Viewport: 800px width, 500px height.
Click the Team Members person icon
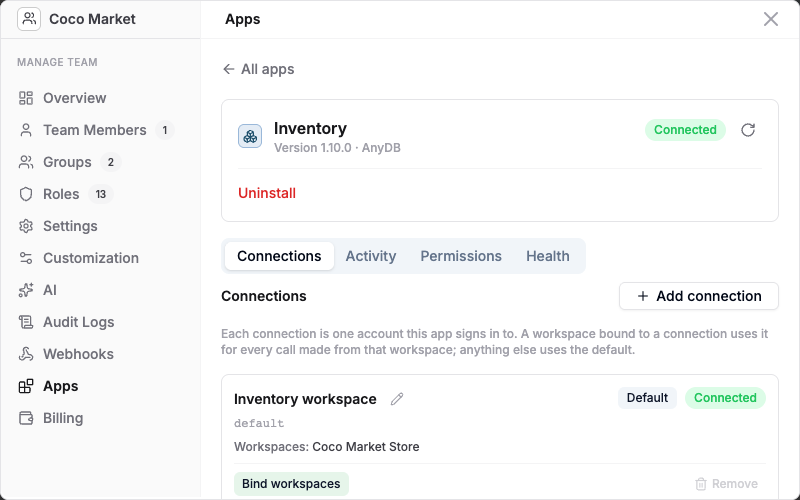click(26, 130)
